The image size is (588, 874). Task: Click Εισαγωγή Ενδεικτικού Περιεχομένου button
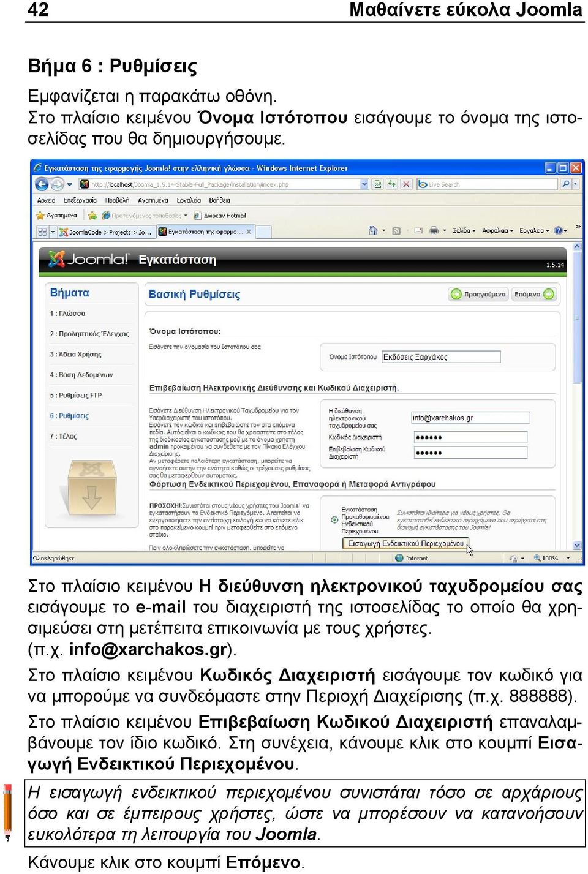(405, 543)
